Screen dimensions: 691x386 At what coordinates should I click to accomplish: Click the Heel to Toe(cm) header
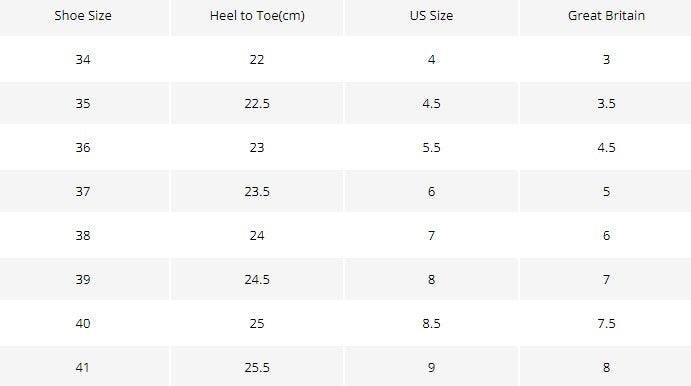click(x=257, y=16)
